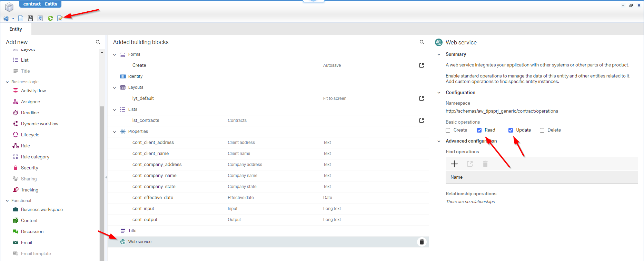644x261 pixels.
Task: Collapse the Summary section
Action: 439,54
